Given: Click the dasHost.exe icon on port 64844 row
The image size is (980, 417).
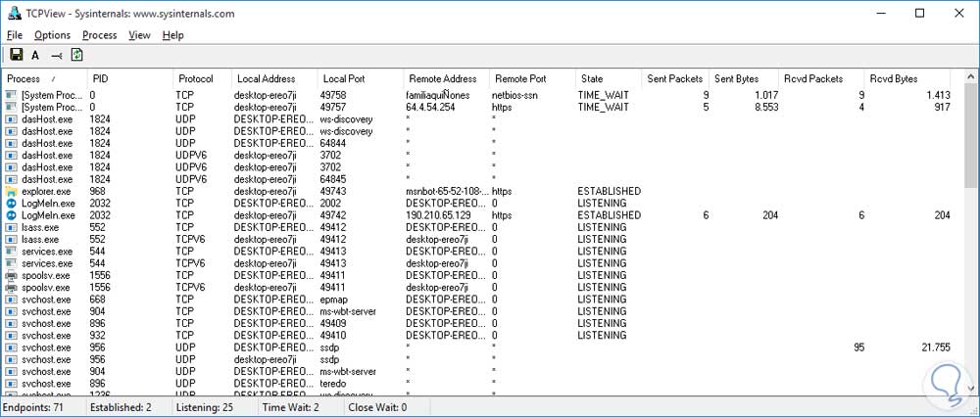Looking at the screenshot, I should point(11,143).
